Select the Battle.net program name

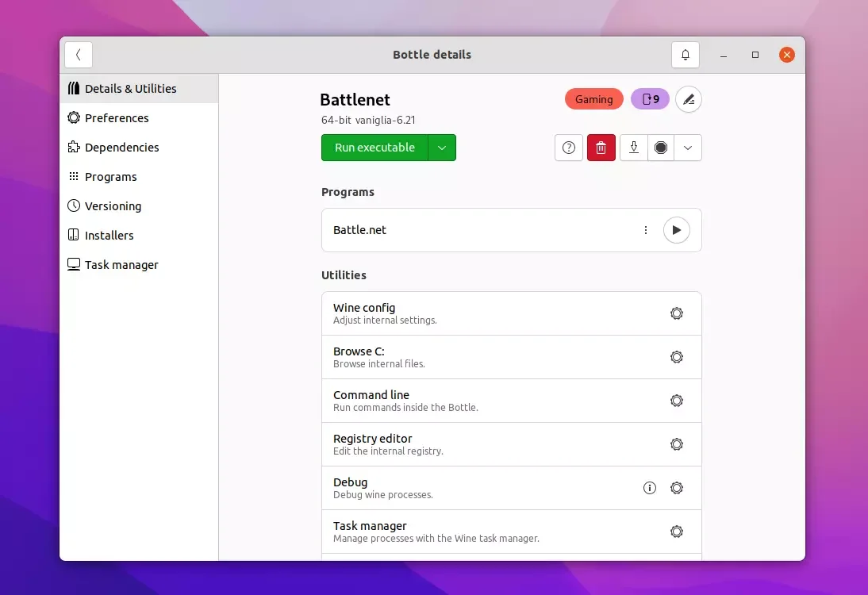point(360,230)
